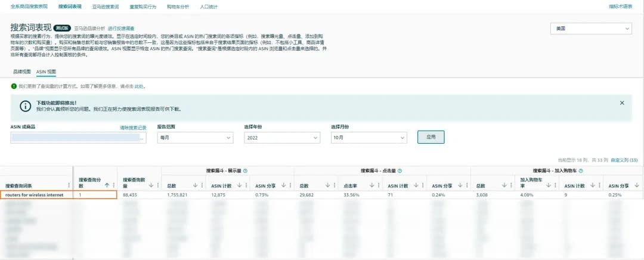Image resolution: width=644 pixels, height=260 pixels.
Task: Sort the 点击率 column with its arrow
Action: [x=370, y=185]
